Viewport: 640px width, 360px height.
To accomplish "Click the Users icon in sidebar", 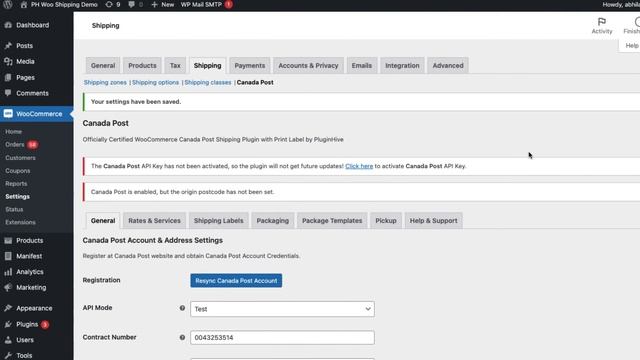I will coord(8,340).
